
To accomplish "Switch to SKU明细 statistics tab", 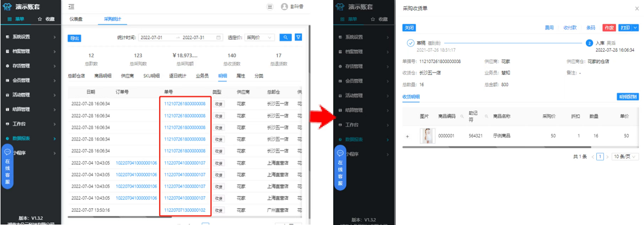I will pos(151,76).
